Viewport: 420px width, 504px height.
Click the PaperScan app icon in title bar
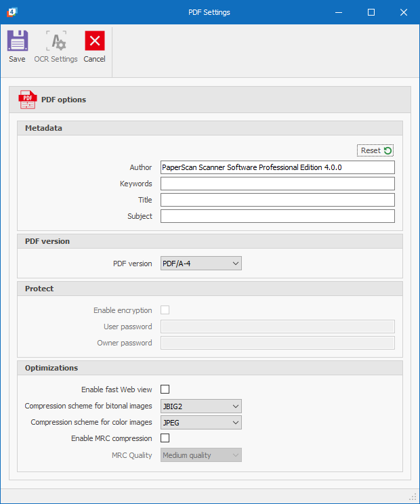click(12, 12)
